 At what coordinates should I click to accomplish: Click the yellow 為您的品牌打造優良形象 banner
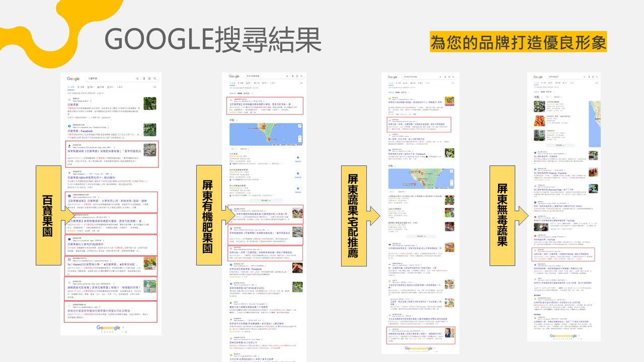pos(518,42)
